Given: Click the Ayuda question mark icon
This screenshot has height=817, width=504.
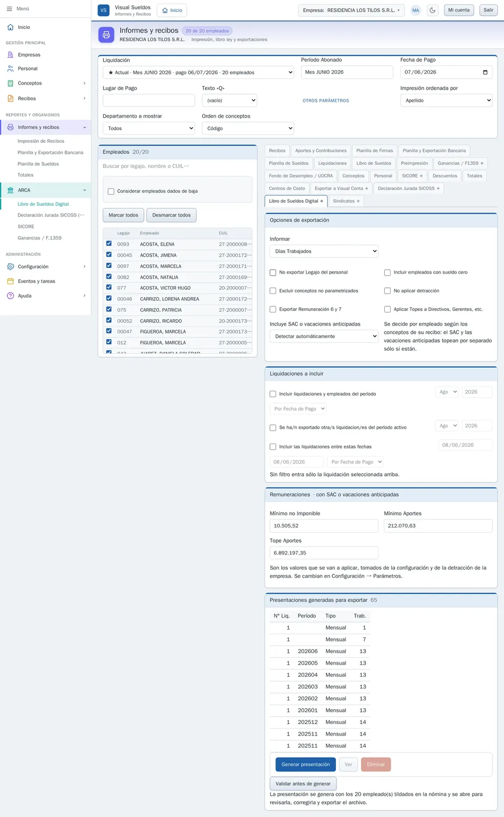Looking at the screenshot, I should click(10, 296).
